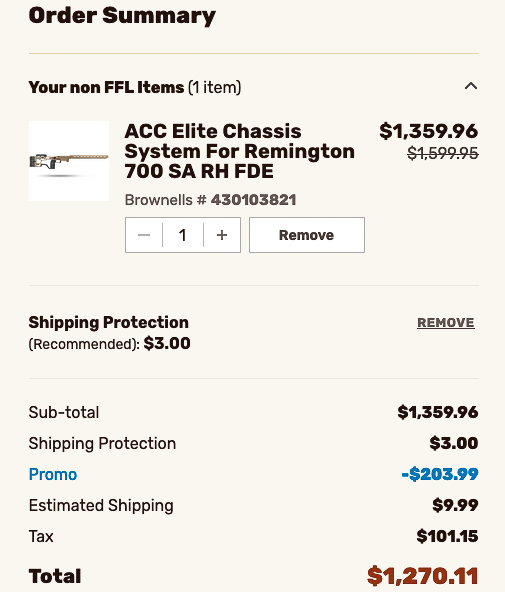Click the Shipping Protection (Recommended) heading
505x592 pixels.
[109, 333]
